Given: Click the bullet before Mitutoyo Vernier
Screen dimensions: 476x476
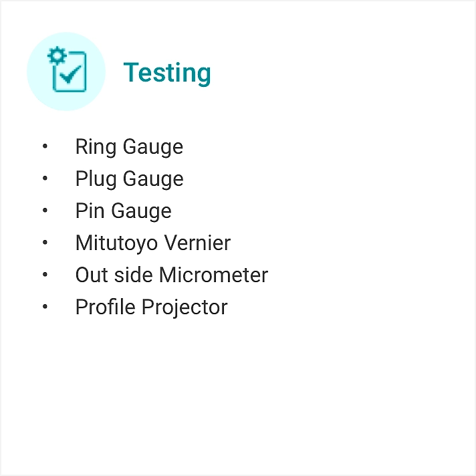Looking at the screenshot, I should coord(45,242).
